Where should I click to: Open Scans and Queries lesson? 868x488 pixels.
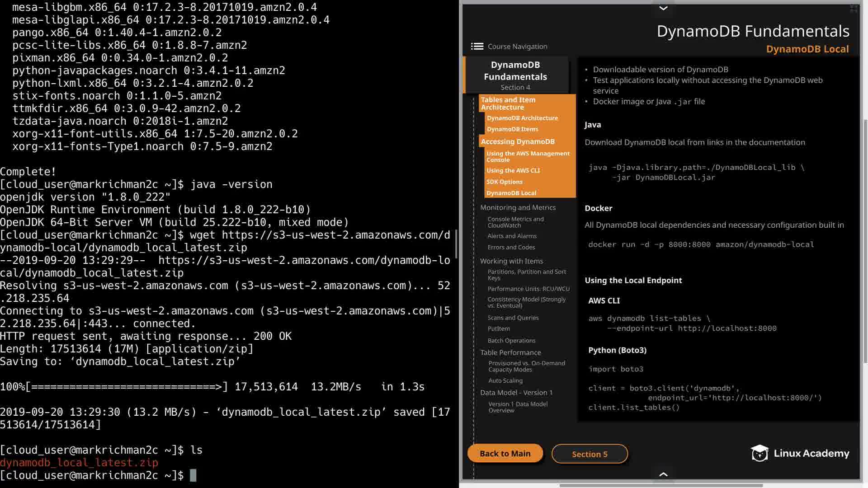coord(513,318)
